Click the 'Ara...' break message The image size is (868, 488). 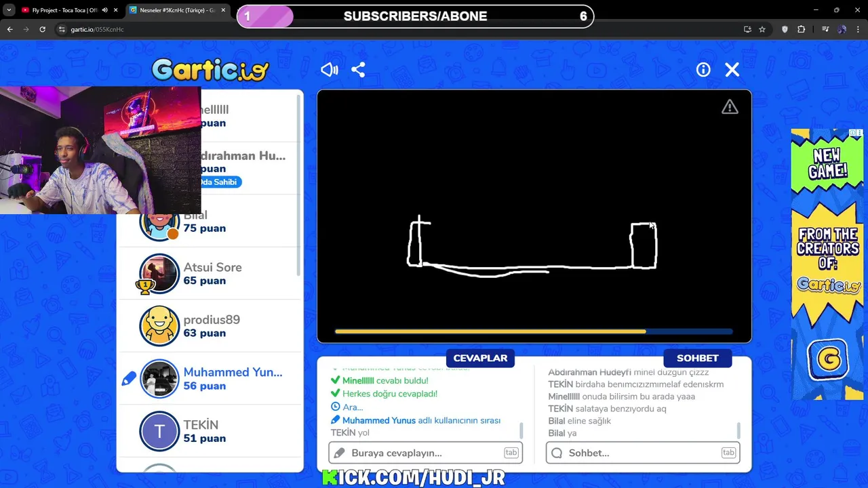[x=352, y=407]
